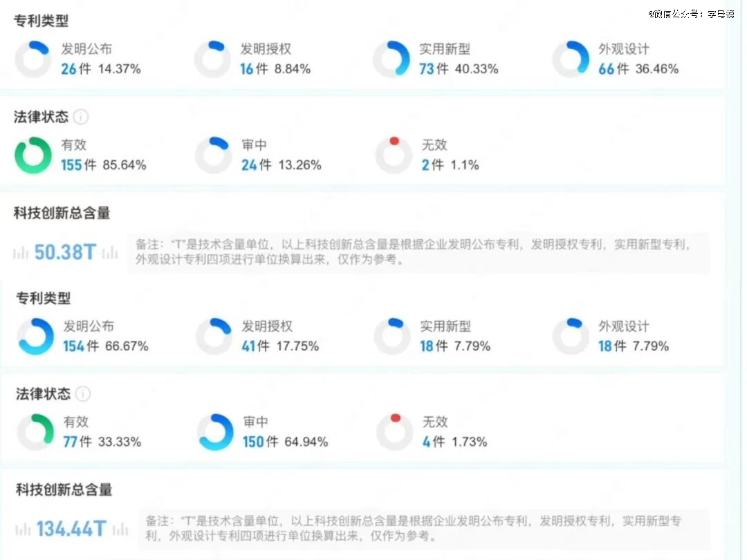
Task: Select the 审中 64.94% ring chart
Action: [214, 433]
